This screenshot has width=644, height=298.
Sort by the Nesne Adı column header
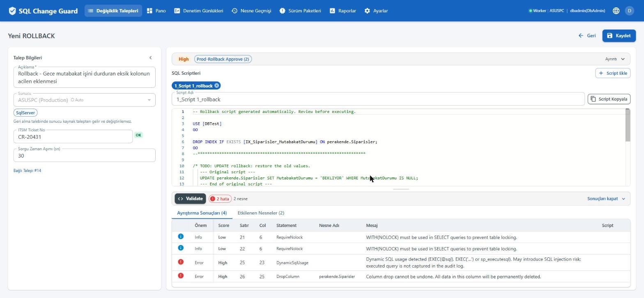pos(329,225)
